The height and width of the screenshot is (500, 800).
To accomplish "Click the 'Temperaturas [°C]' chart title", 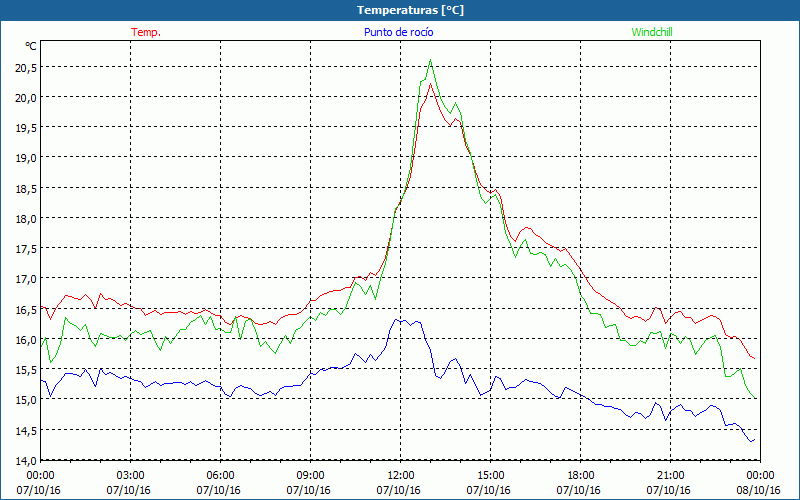I will pyautogui.click(x=410, y=10).
